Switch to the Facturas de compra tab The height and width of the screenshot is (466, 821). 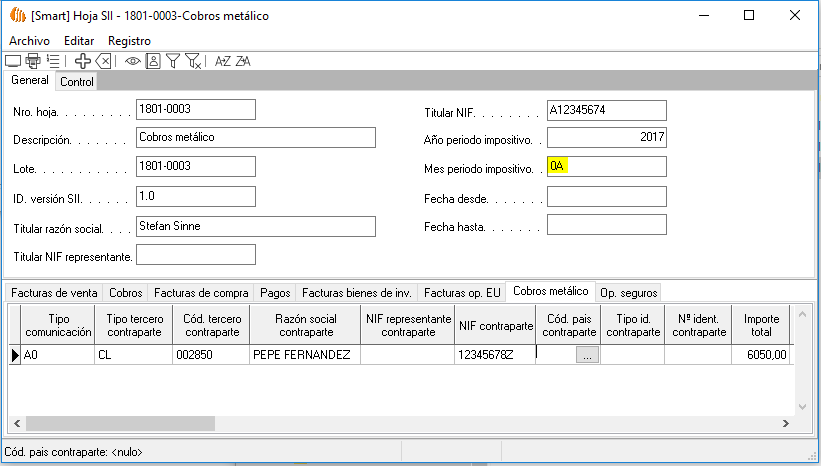click(x=201, y=293)
